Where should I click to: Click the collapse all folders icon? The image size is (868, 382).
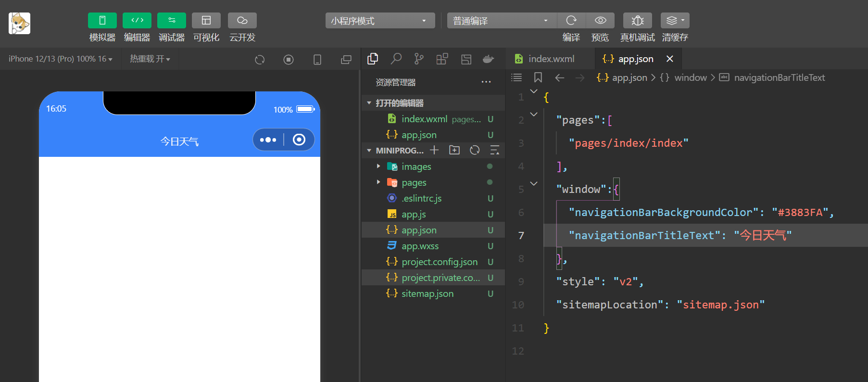(495, 150)
